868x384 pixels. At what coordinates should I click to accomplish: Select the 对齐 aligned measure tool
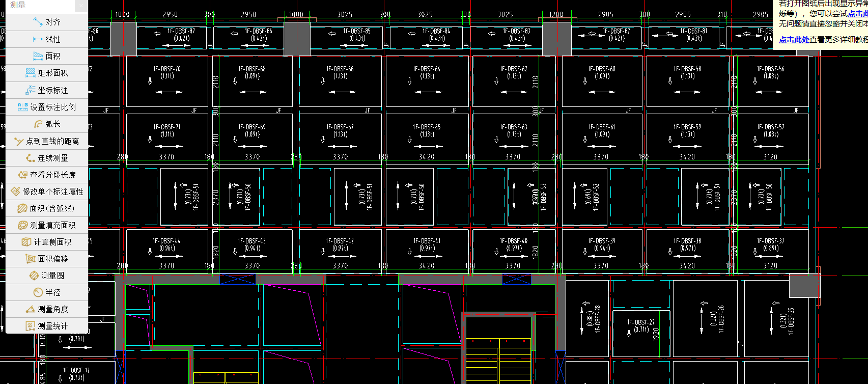tap(47, 22)
